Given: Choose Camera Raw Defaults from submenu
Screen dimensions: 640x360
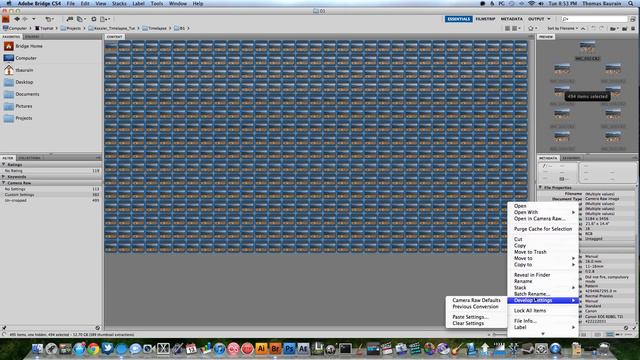Looking at the screenshot, I should click(x=476, y=300).
